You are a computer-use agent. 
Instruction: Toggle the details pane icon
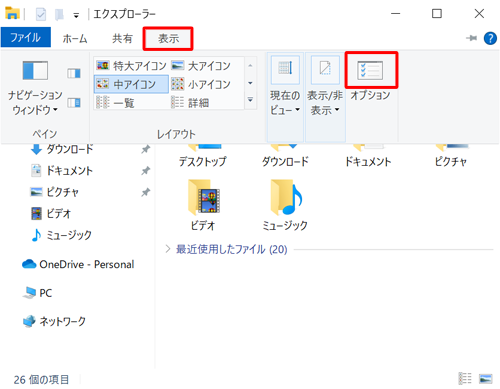tap(74, 103)
